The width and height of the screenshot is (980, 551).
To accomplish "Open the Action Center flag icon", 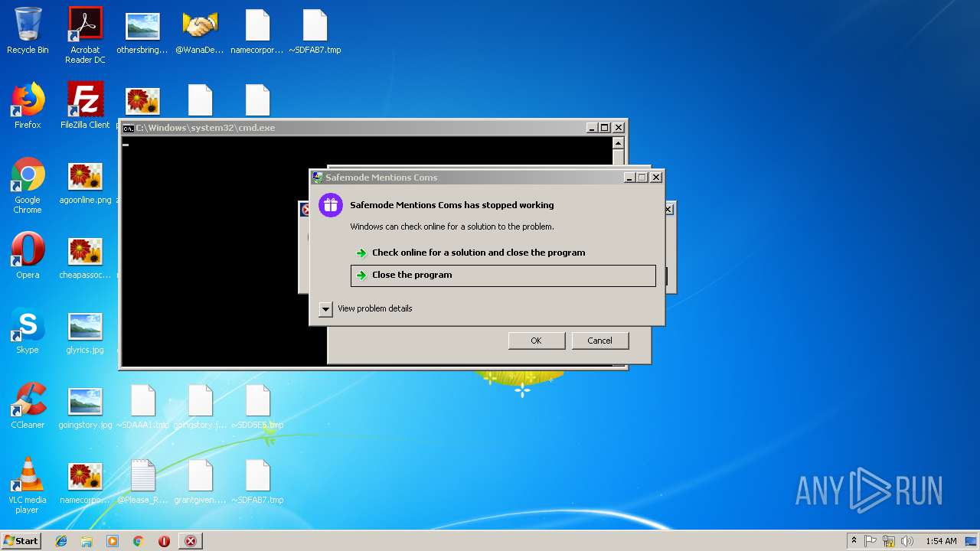I will [871, 541].
